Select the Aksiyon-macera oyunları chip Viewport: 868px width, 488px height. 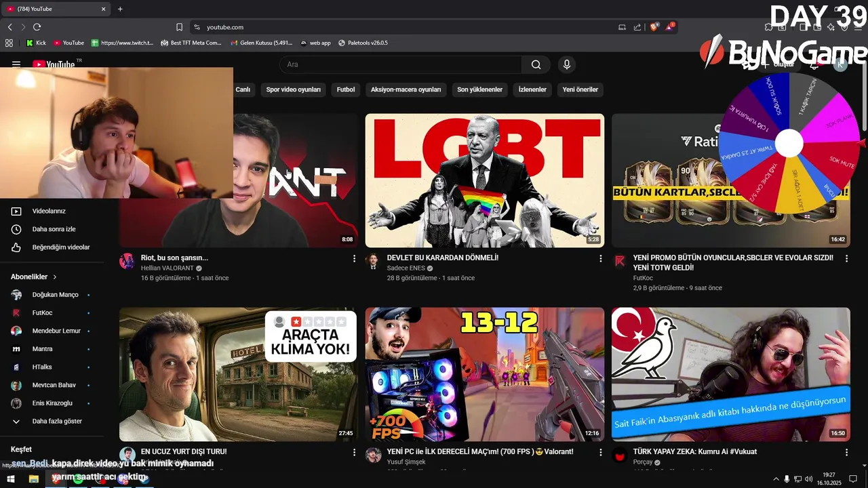(x=406, y=89)
